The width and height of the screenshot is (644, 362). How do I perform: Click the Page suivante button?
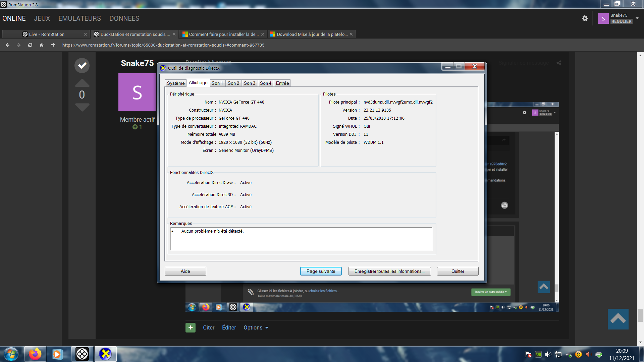coord(321,271)
